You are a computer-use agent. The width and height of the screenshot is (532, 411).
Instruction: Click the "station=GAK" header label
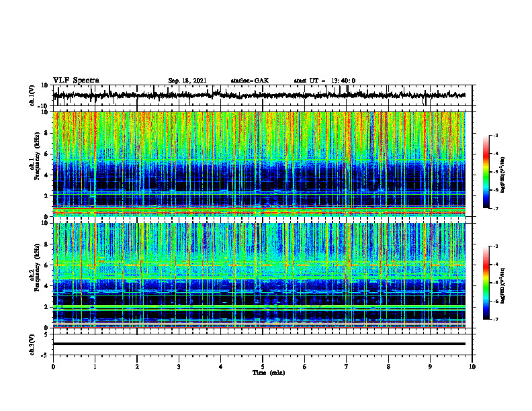coord(250,81)
